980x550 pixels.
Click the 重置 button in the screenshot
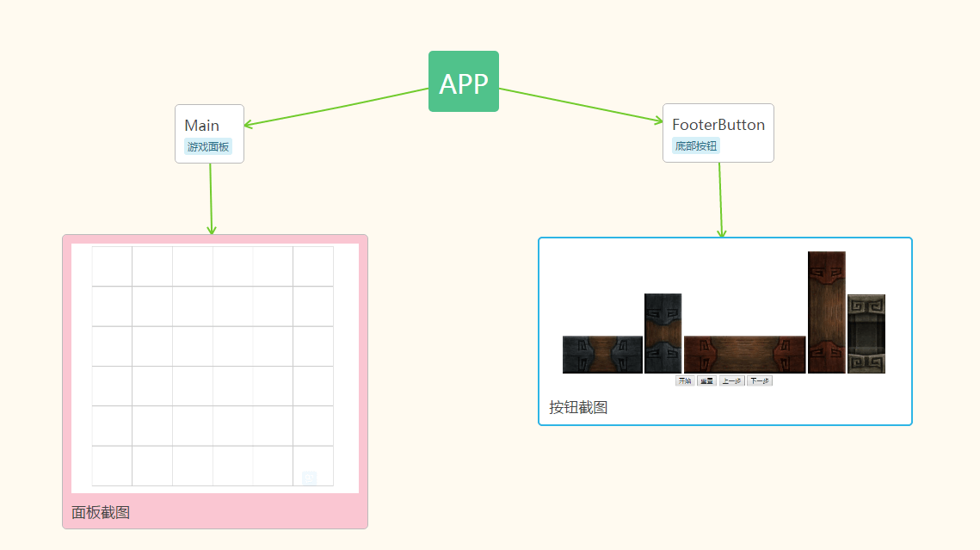tap(707, 380)
